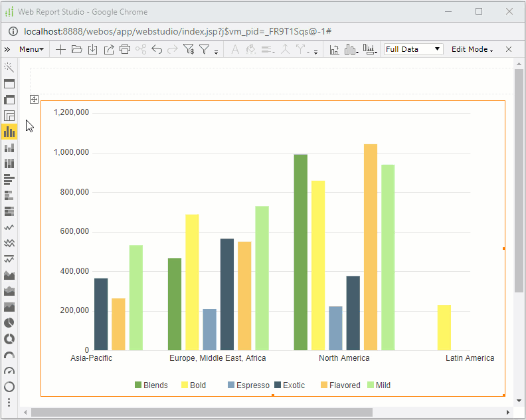Click the Filter funnel icon

(204, 49)
